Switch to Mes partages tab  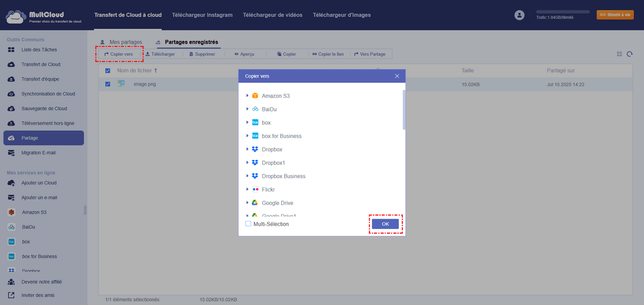121,42
